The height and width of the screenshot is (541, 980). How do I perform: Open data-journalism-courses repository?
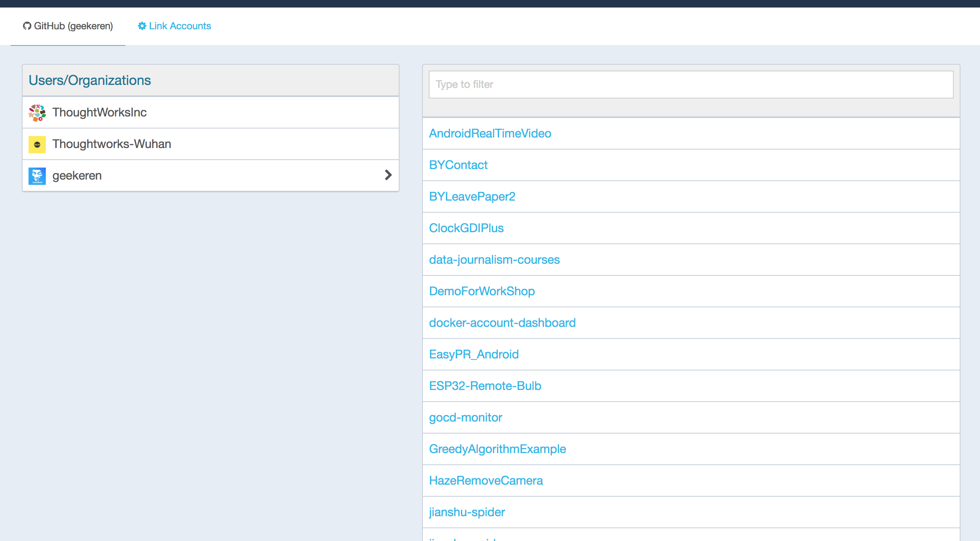tap(494, 260)
